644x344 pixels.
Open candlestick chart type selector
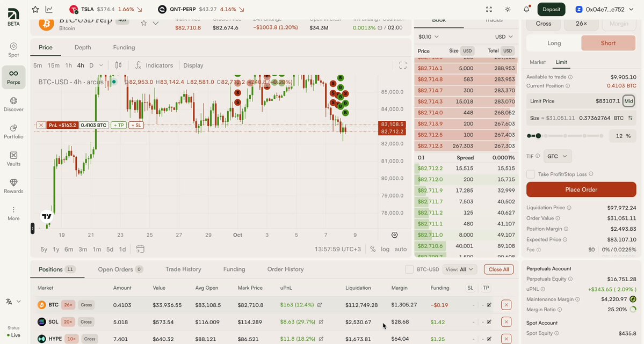118,65
